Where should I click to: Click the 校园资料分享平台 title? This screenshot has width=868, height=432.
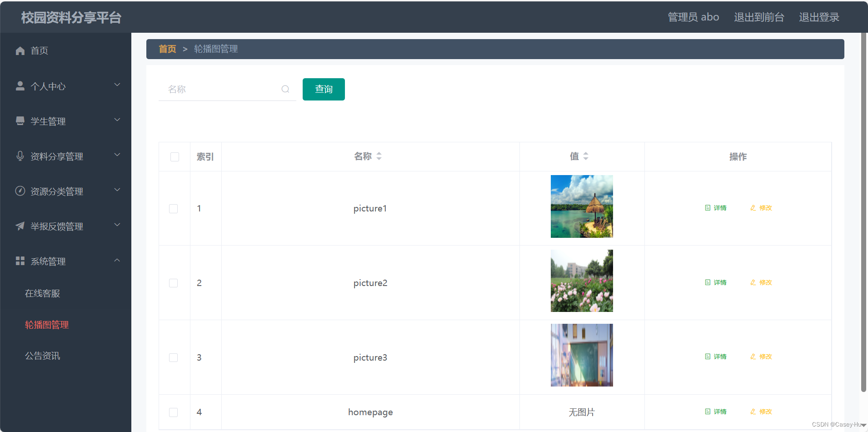71,18
